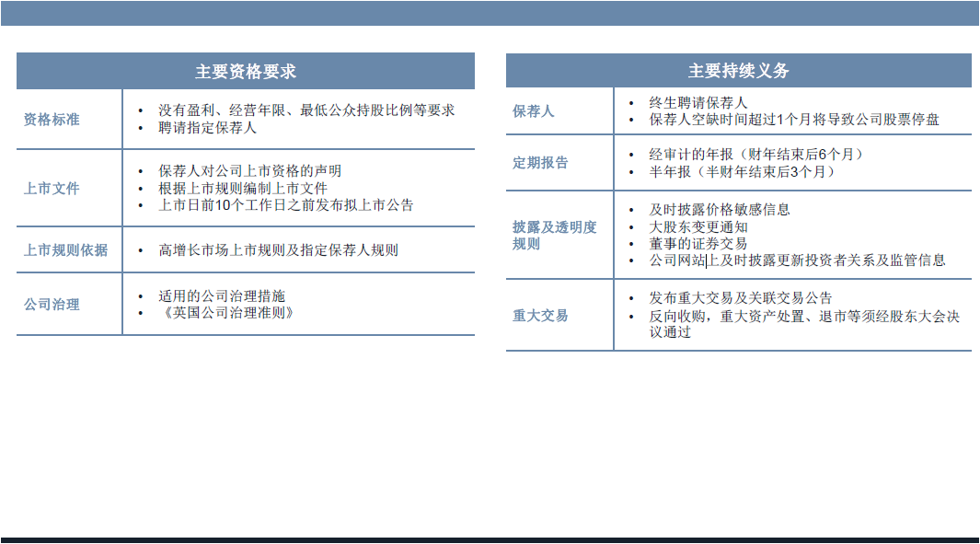Click the bullet 发布重大交易及关联交易公告

[741, 298]
